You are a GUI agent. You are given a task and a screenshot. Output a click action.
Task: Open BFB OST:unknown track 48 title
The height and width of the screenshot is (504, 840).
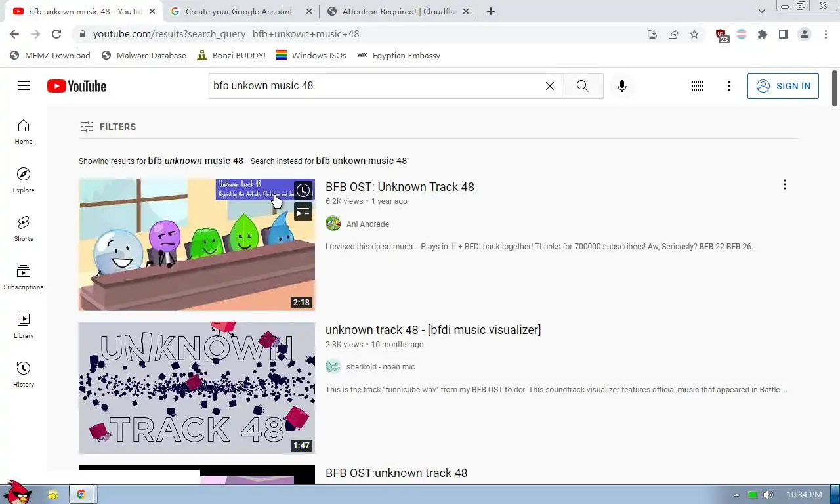396,473
